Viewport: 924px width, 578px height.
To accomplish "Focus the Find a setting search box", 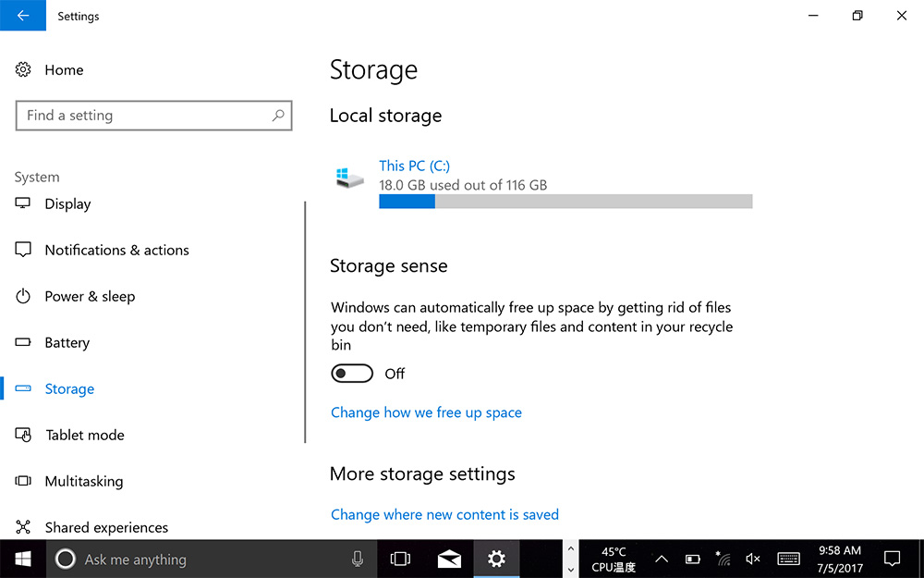I will pyautogui.click(x=153, y=116).
